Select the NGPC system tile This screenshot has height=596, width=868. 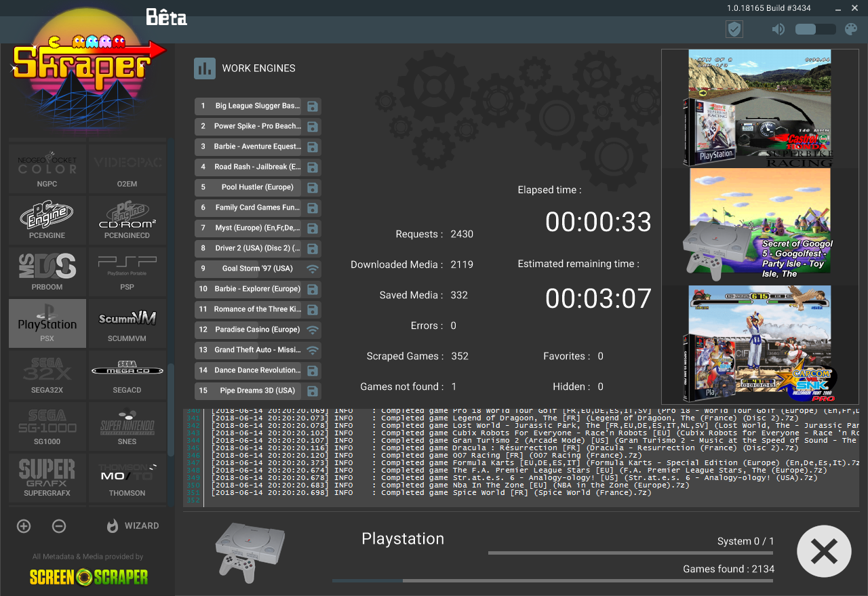(47, 168)
